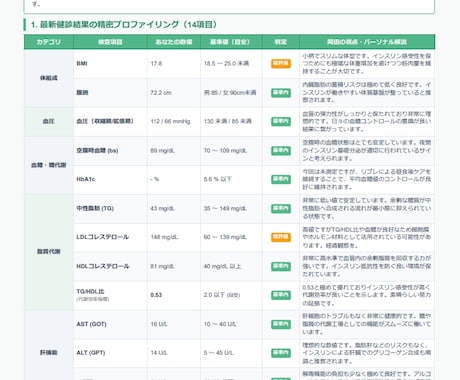
Task: Click the value 14 U/L
Action: click(159, 353)
